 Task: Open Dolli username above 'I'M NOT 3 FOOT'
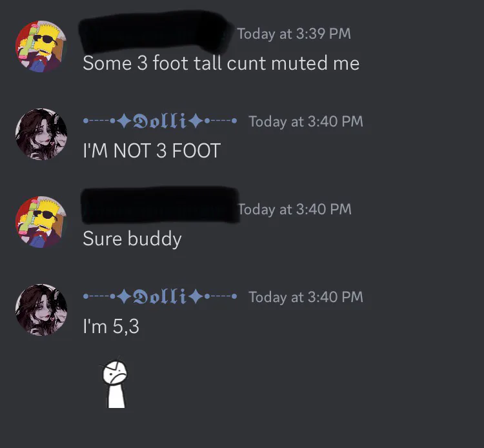160,121
